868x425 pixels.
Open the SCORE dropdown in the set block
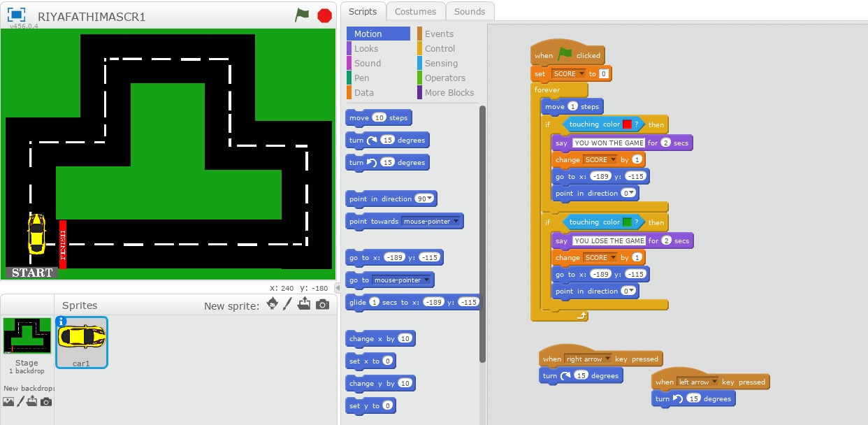(580, 73)
